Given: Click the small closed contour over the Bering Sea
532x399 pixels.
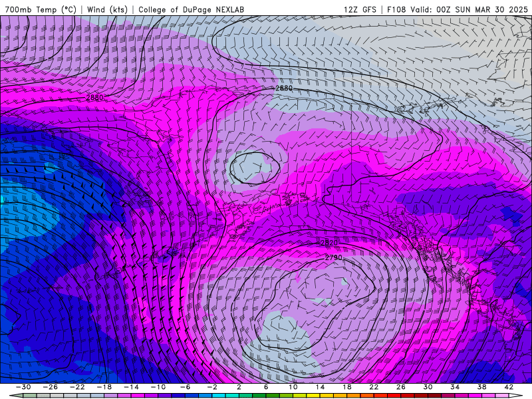Looking at the screenshot, I should [255, 168].
